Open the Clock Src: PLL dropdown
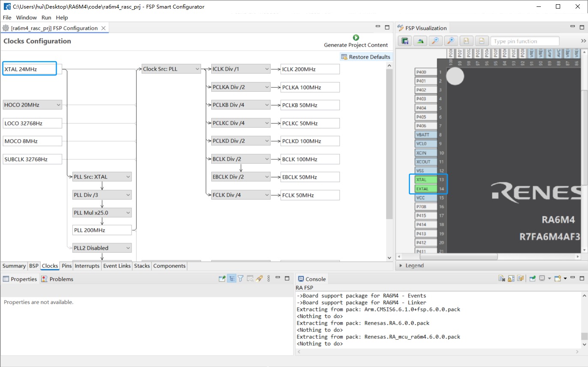The width and height of the screenshot is (588, 367). (171, 69)
